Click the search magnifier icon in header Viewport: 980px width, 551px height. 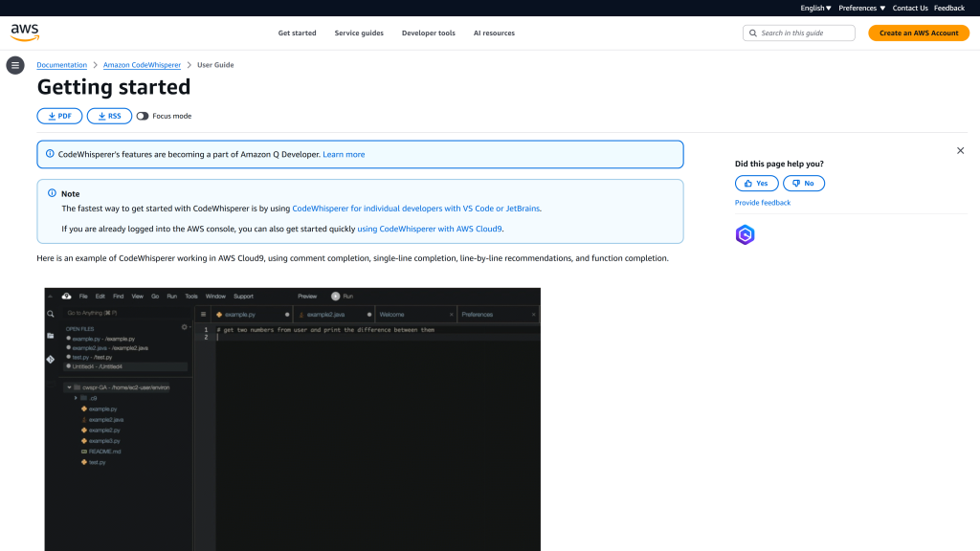[x=752, y=33]
